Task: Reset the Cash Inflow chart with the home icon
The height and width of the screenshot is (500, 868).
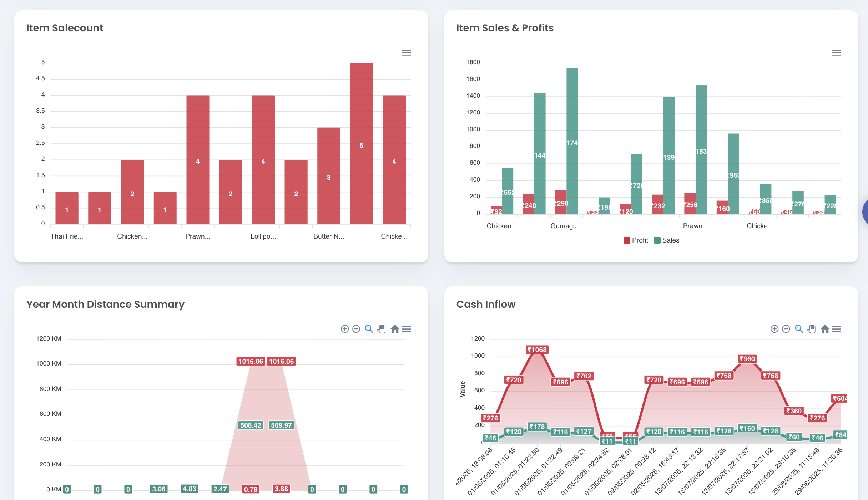Action: coord(824,329)
